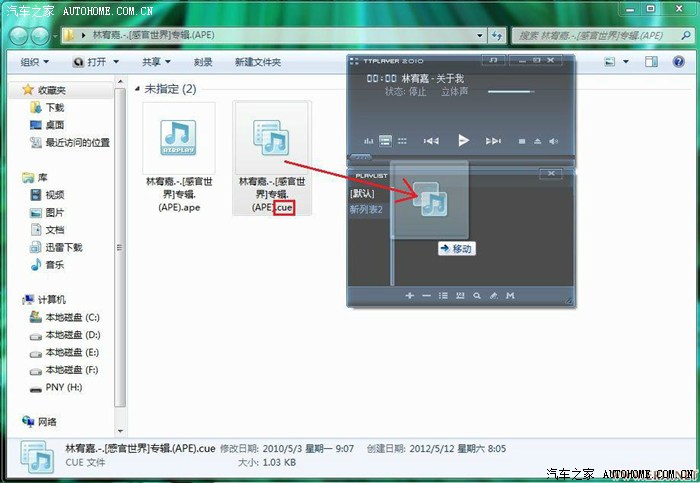Adjust the TTPlayer volume slider
700x483 pixels.
(518, 90)
